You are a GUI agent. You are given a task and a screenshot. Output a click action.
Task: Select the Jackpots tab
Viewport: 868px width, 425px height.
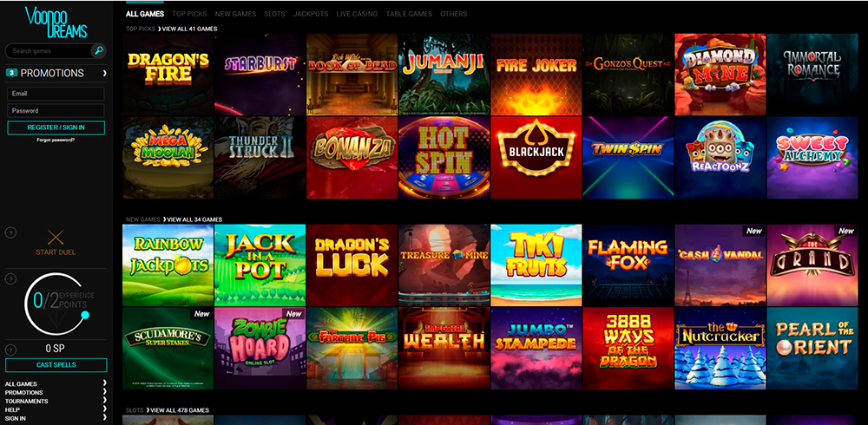click(311, 14)
